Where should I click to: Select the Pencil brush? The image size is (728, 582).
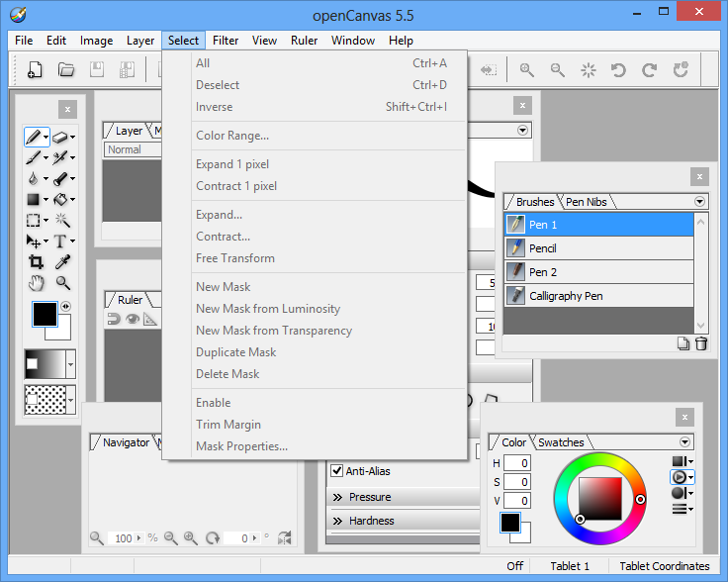point(599,248)
